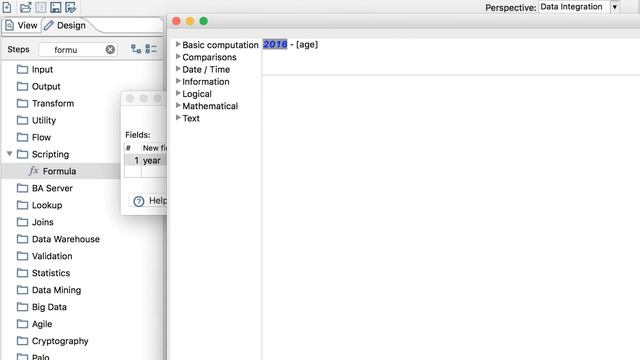Expand the Date / Time category
This screenshot has height=360, width=640.
(178, 69)
